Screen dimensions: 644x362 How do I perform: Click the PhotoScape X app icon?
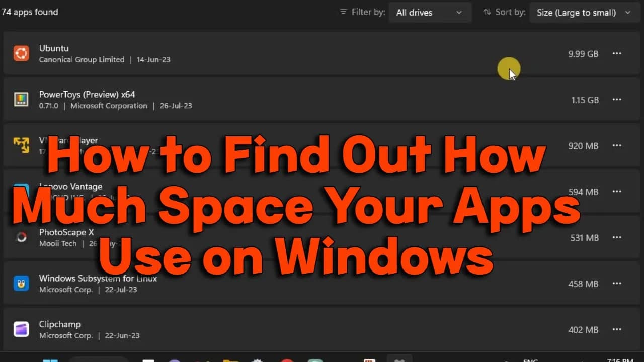click(21, 237)
